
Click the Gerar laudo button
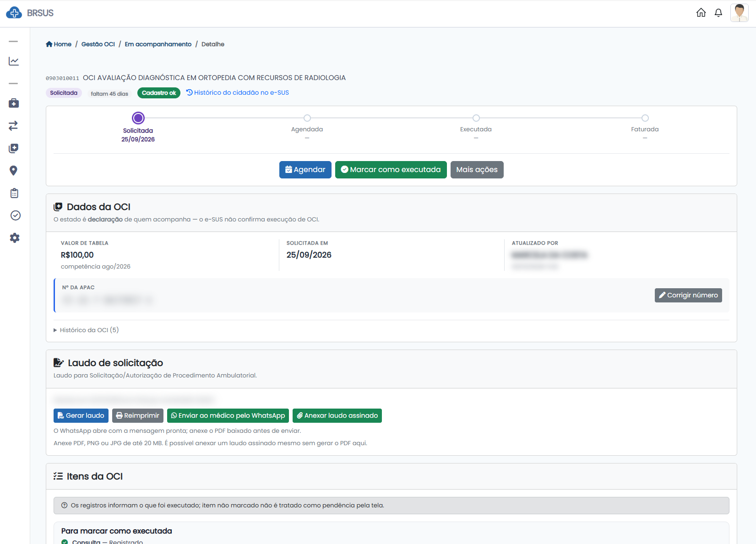[81, 415]
